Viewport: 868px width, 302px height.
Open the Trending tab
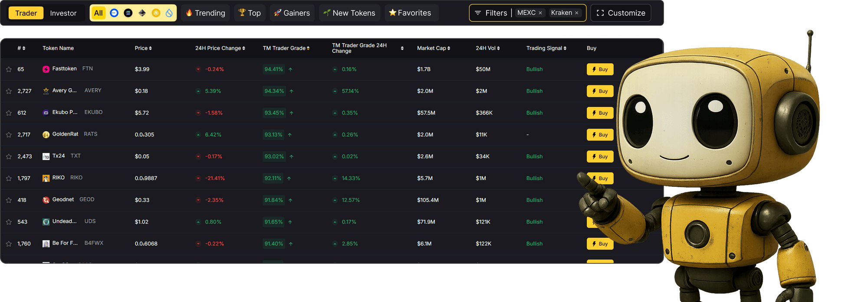point(205,13)
